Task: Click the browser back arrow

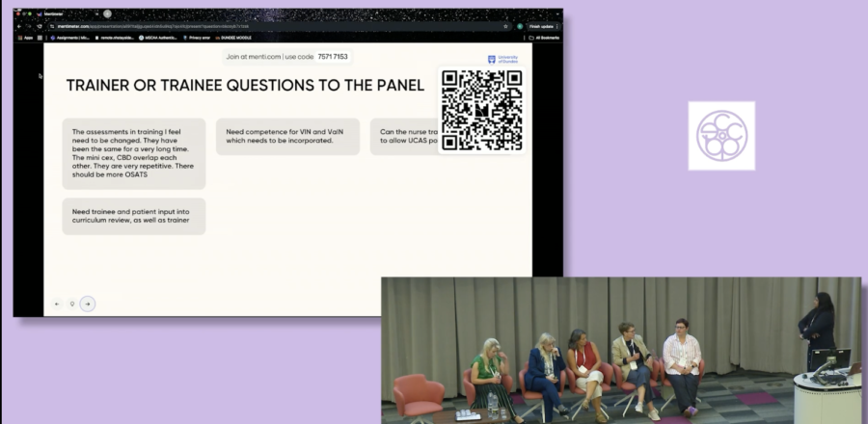Action: tap(19, 26)
